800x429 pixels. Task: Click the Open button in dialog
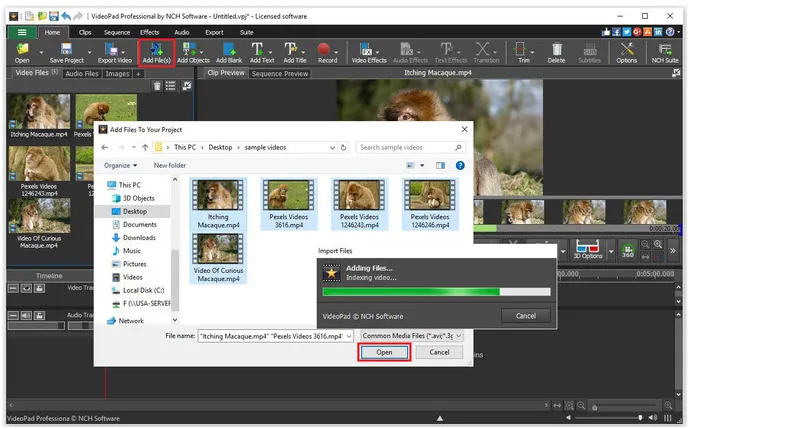(x=384, y=352)
